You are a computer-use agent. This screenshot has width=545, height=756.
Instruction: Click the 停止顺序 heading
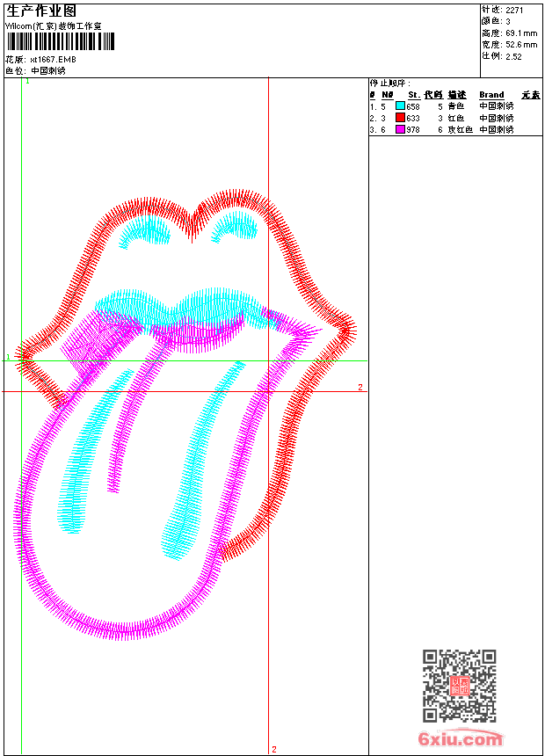390,84
